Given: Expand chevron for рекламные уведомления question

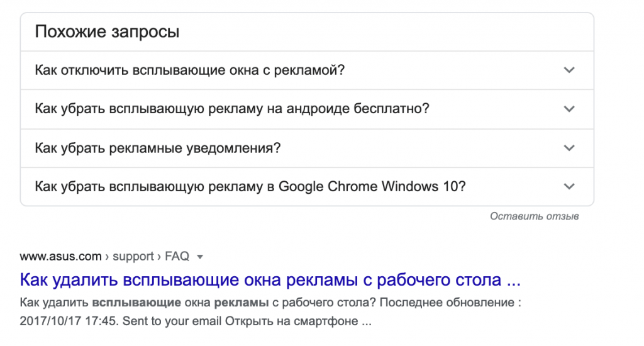Looking at the screenshot, I should click(x=569, y=148).
